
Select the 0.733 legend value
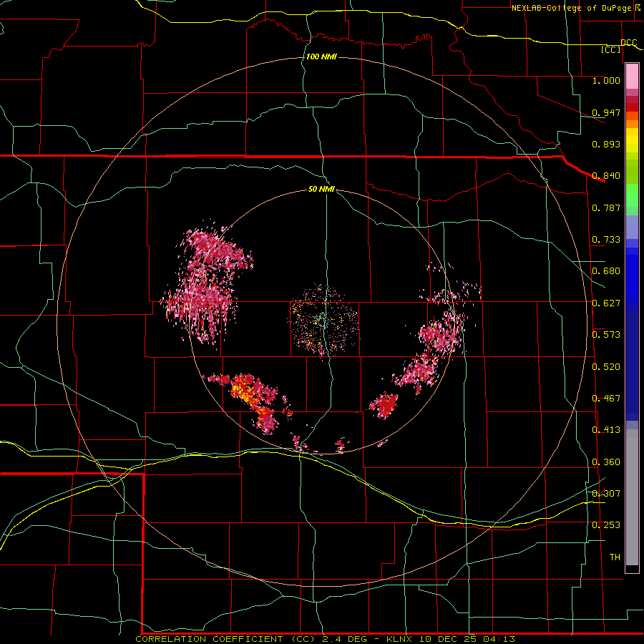[606, 240]
